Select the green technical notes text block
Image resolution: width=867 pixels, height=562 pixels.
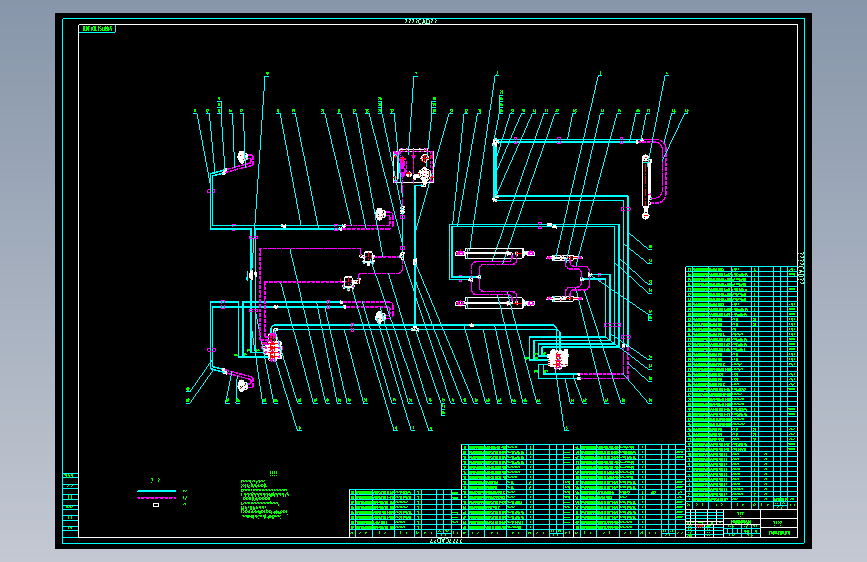[264, 498]
